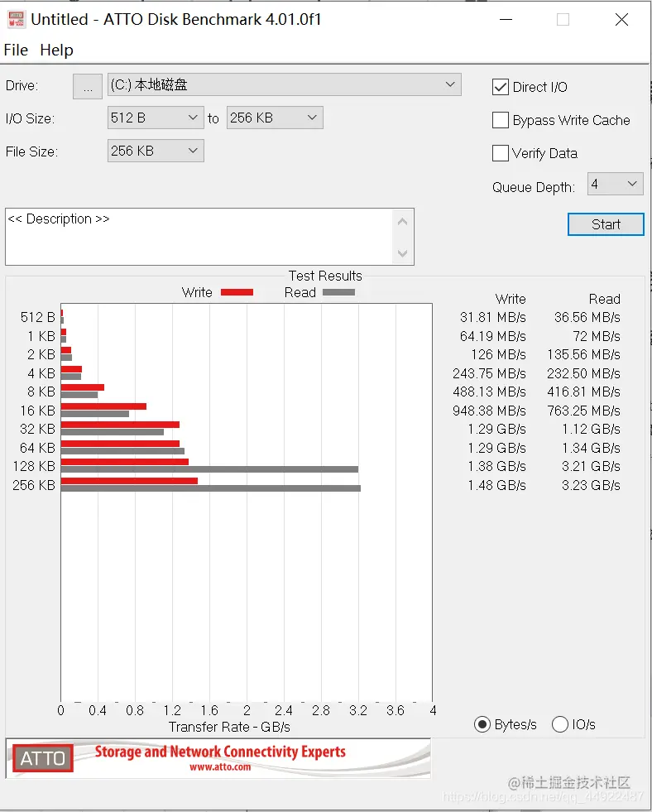
Task: Click the ATTO app icon in title bar
Action: point(16,20)
